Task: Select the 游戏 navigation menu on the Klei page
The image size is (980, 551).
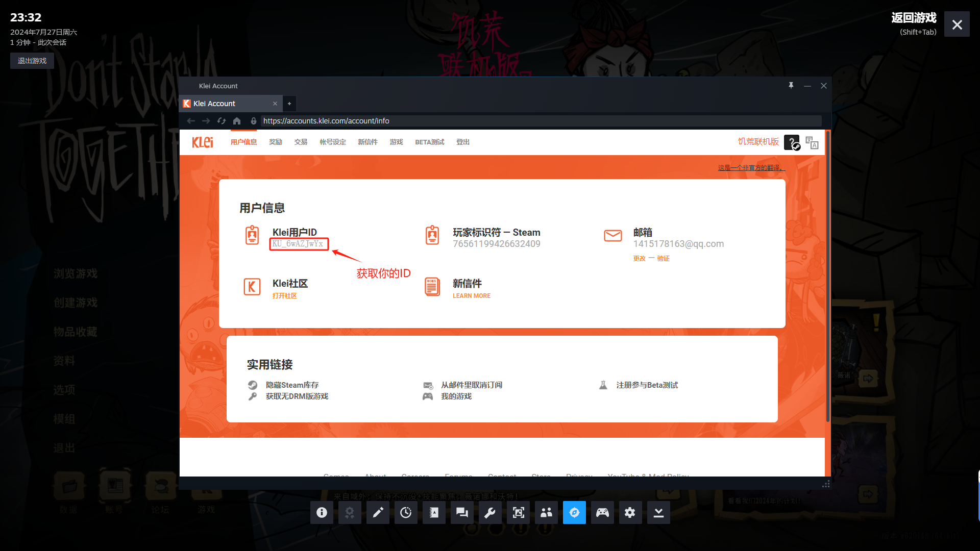Action: click(396, 142)
